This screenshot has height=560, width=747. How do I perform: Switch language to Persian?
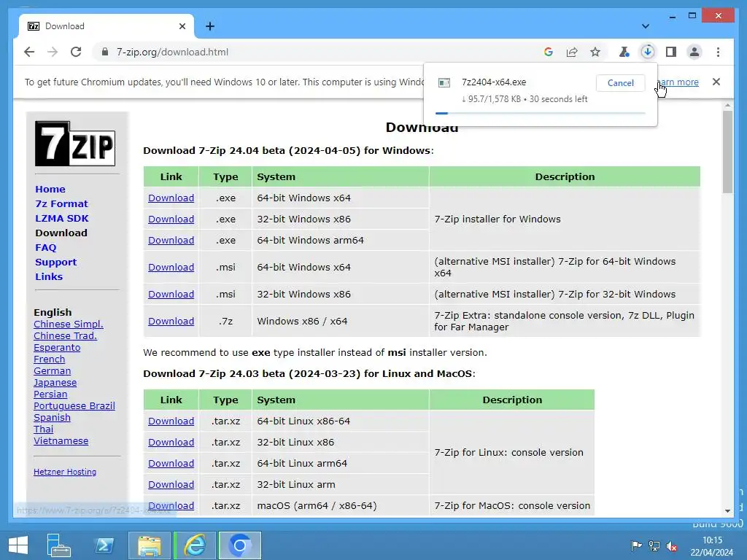(x=50, y=394)
